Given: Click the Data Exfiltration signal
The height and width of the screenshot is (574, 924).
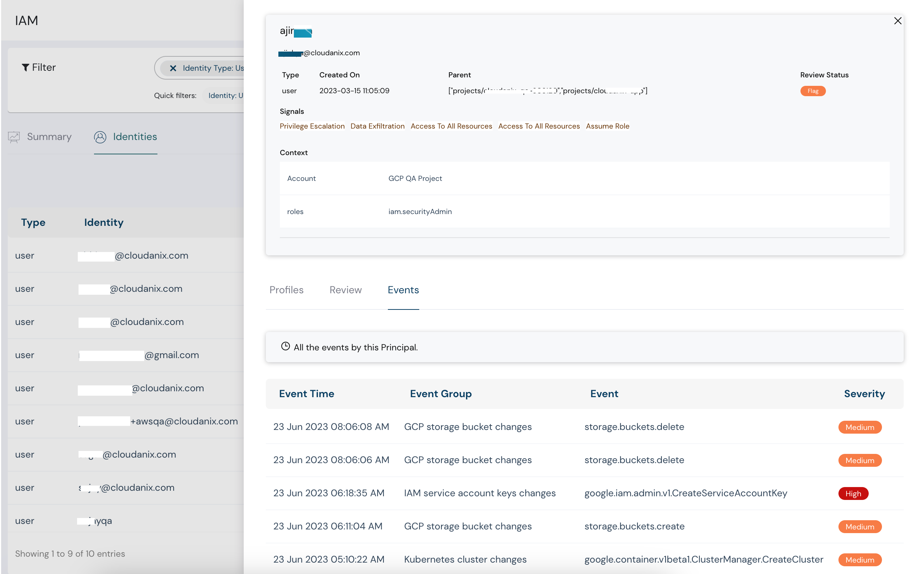Looking at the screenshot, I should click(x=377, y=126).
